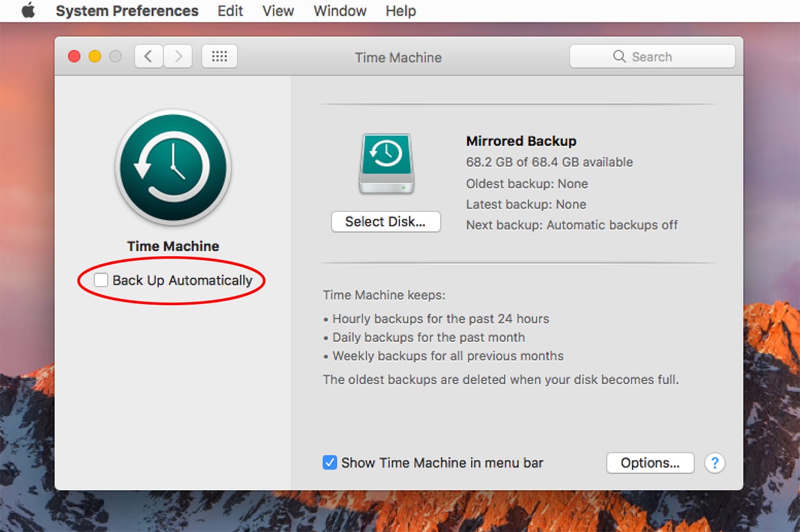Enable Back Up Automatically checkbox
This screenshot has width=800, height=532.
coord(101,281)
